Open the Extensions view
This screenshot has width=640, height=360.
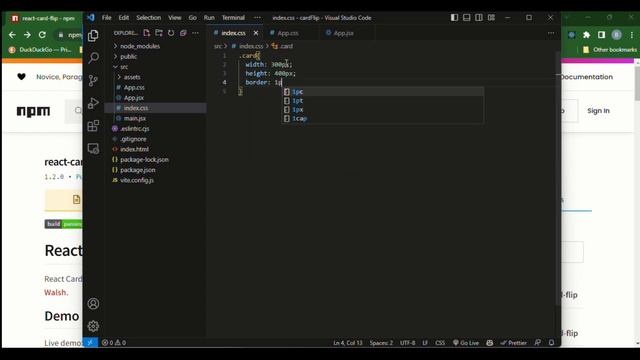tap(93, 126)
